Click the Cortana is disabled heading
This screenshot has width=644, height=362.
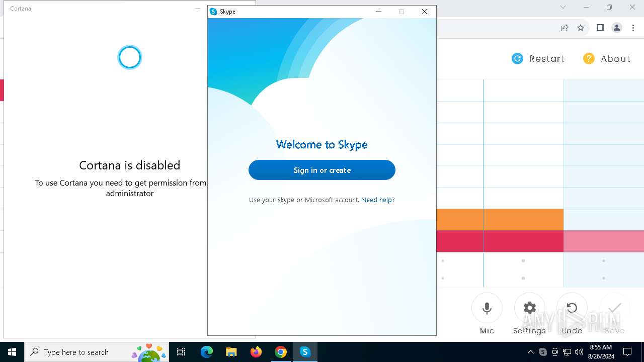click(130, 165)
